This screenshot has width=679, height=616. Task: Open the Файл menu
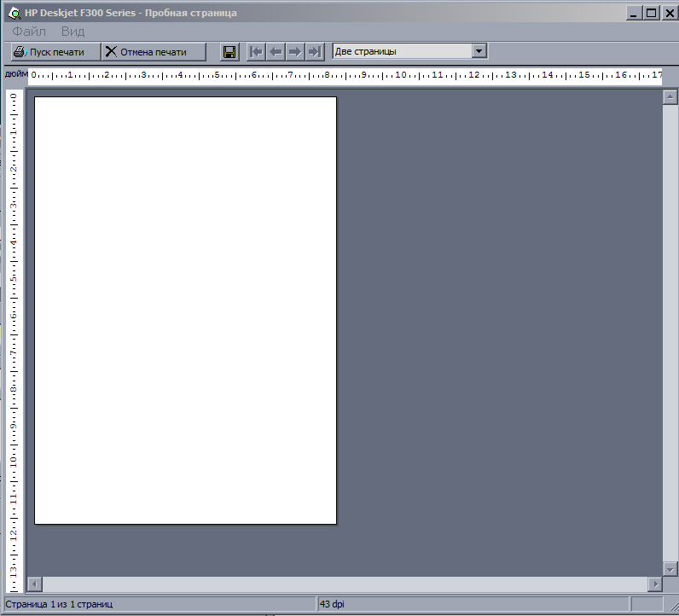click(29, 32)
